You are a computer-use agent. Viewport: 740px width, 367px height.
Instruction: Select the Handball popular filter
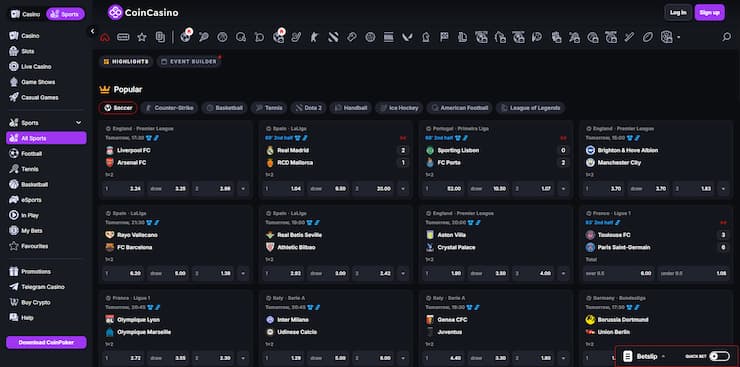[351, 108]
